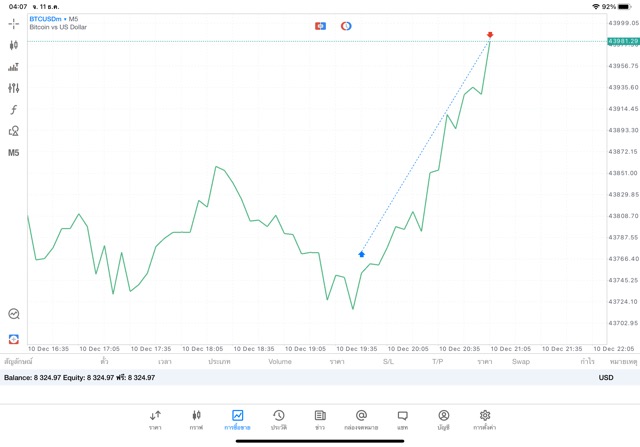Screen dimensions: 640x447
Task: Tap the circular red-blue icon above the chart
Action: [x=345, y=25]
